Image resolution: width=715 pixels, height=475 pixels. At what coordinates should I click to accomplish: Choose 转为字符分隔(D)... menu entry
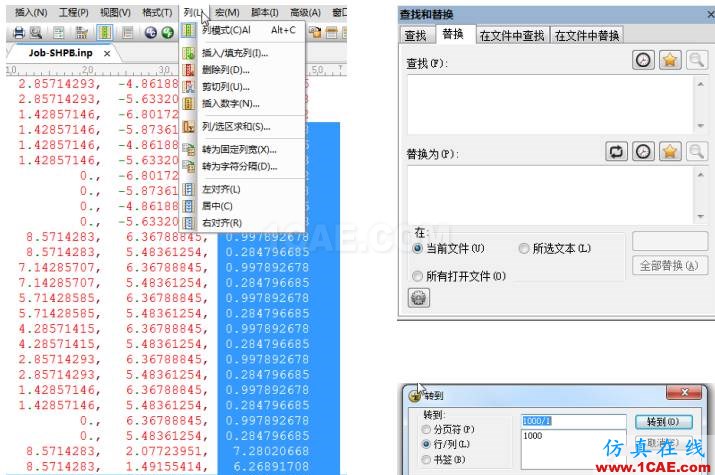pyautogui.click(x=243, y=166)
